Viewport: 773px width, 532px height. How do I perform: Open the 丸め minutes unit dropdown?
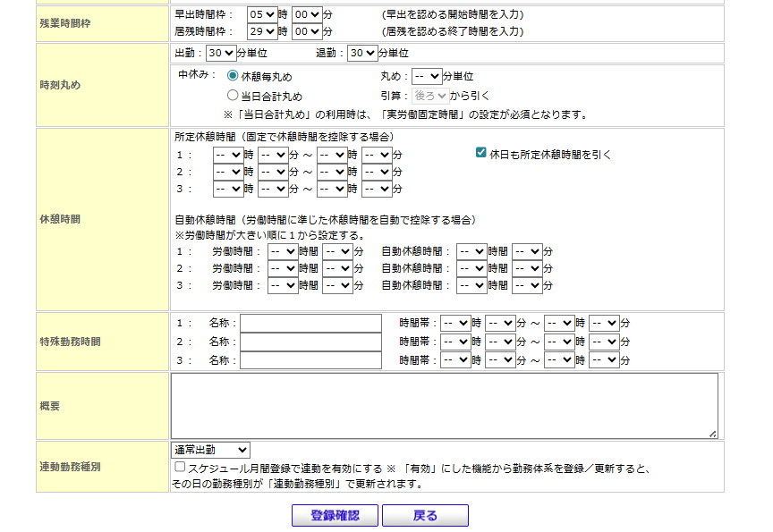point(427,77)
